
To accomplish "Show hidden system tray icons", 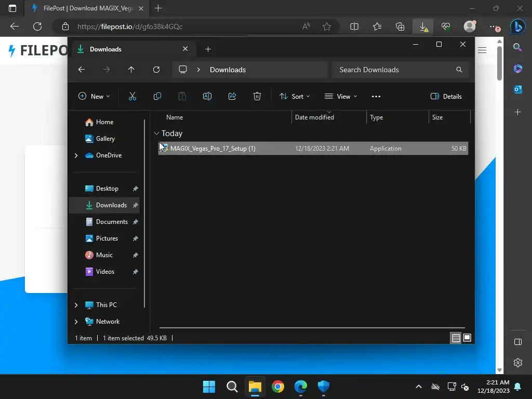I will (x=419, y=387).
